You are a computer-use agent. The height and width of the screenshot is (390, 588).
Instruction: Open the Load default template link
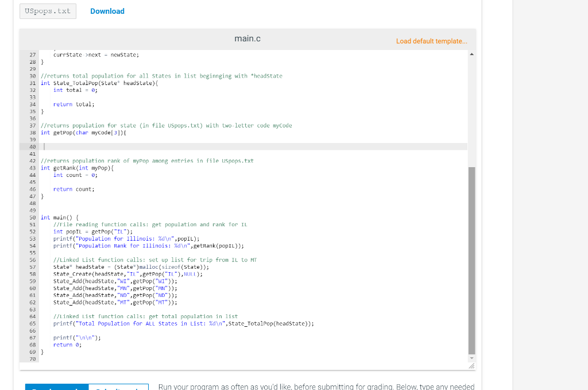(x=431, y=41)
